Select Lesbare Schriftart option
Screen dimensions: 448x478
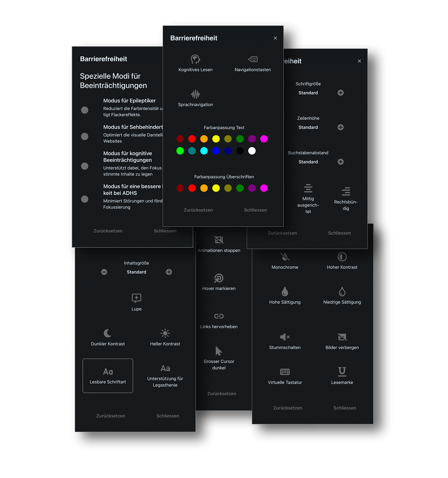(108, 375)
